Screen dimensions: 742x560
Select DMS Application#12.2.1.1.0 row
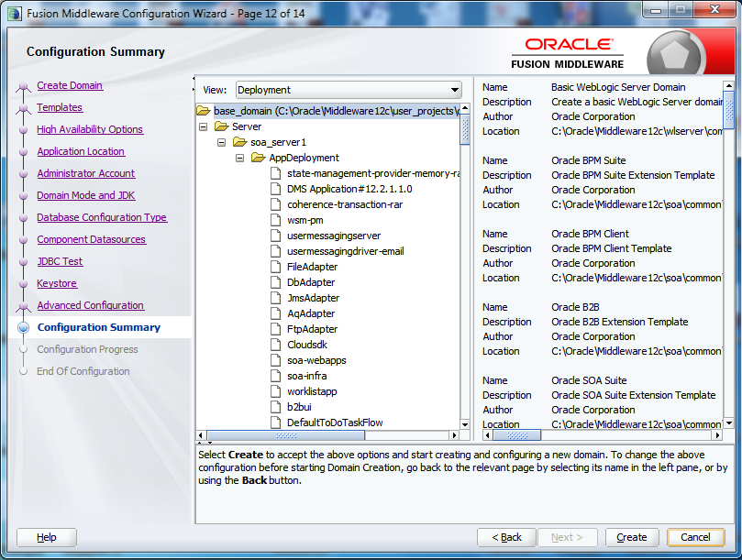[349, 189]
